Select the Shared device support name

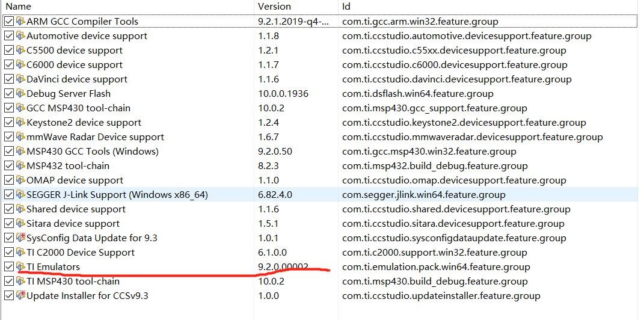click(76, 209)
